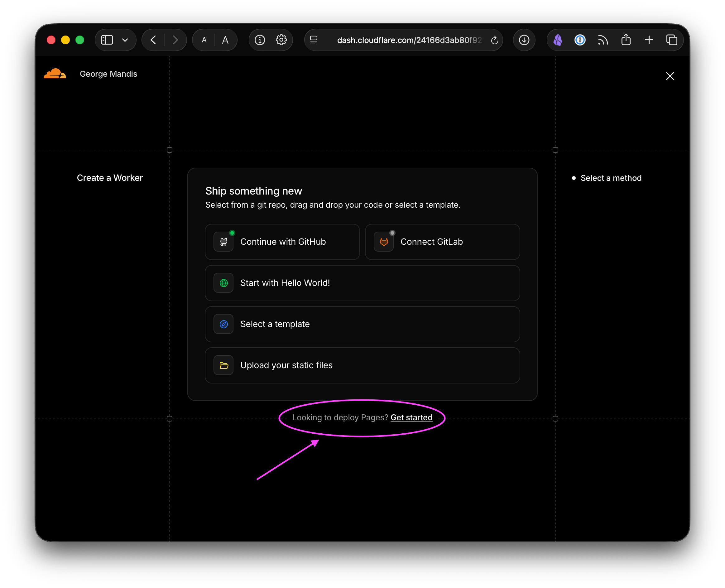Click the yellow folder icon
The height and width of the screenshot is (588, 725).
click(223, 365)
